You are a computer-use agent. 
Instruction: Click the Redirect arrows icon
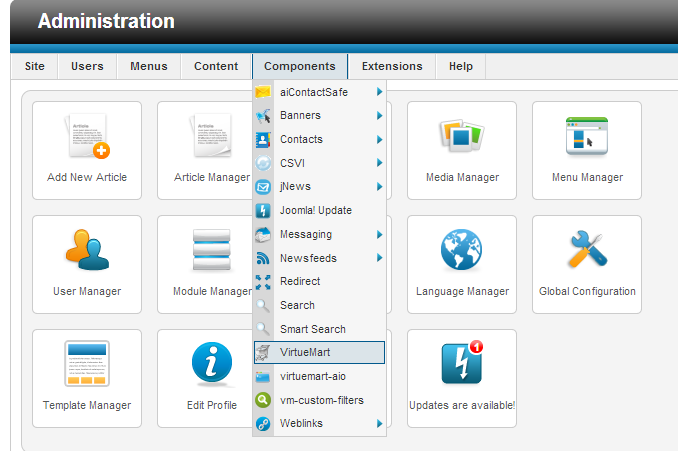pyautogui.click(x=263, y=282)
